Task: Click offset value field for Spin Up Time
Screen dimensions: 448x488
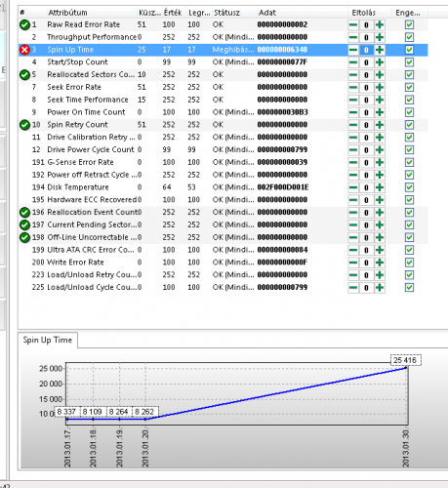Action: [366, 50]
